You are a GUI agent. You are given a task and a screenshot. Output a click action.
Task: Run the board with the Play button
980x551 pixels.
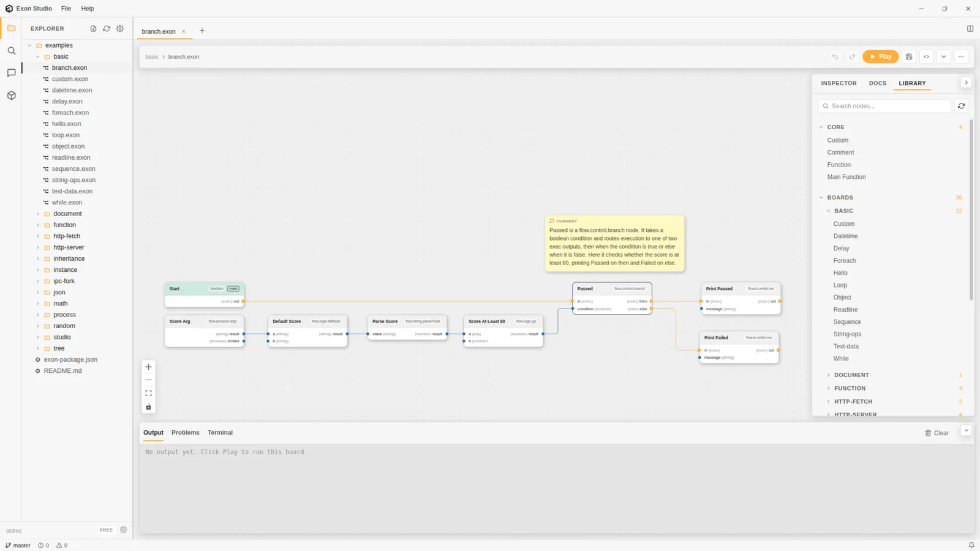coord(880,57)
